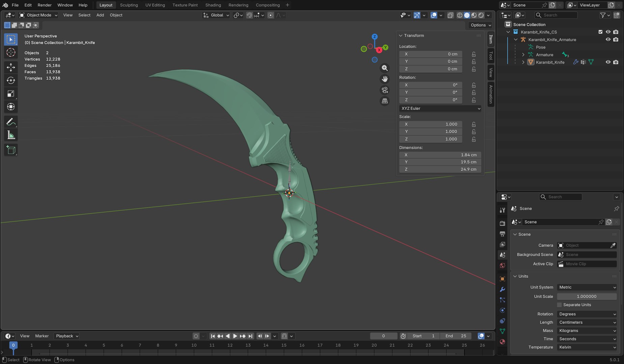Open Mass Kilograms dropdown

(x=587, y=331)
